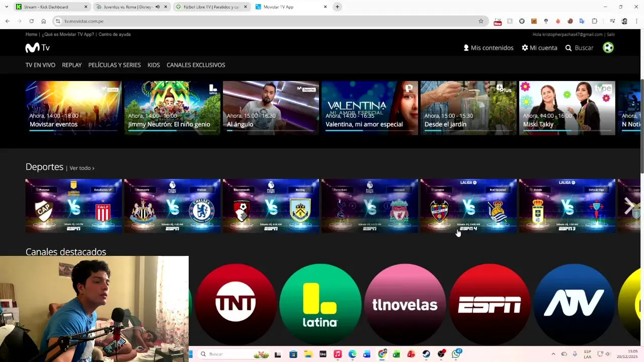Open Centro de ayuda link
The width and height of the screenshot is (644, 362).
(115, 34)
